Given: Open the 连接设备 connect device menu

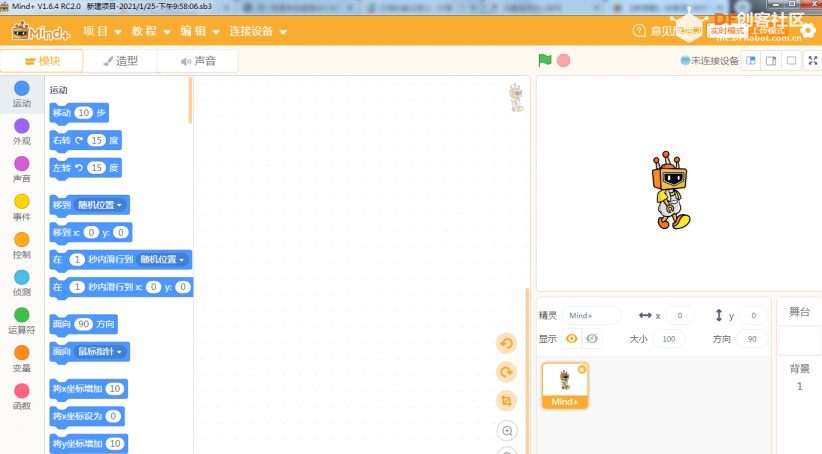Looking at the screenshot, I should pos(257,31).
